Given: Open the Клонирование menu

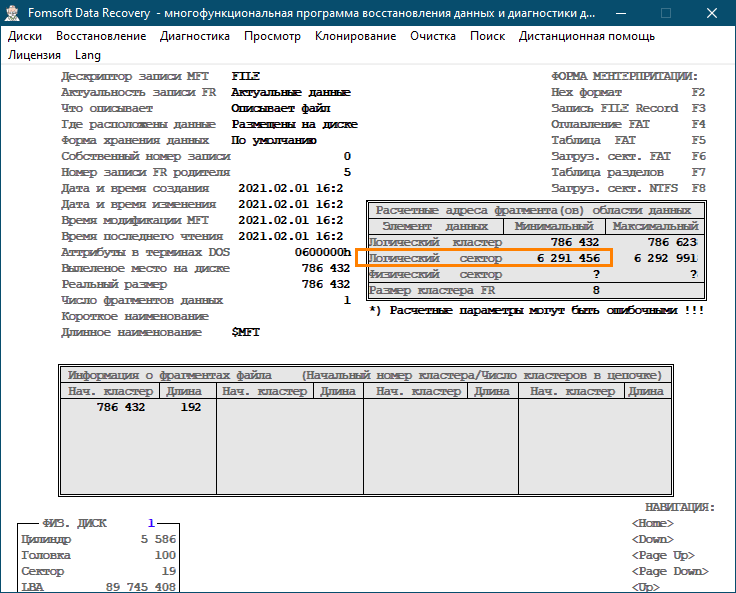Looking at the screenshot, I should pyautogui.click(x=355, y=36).
